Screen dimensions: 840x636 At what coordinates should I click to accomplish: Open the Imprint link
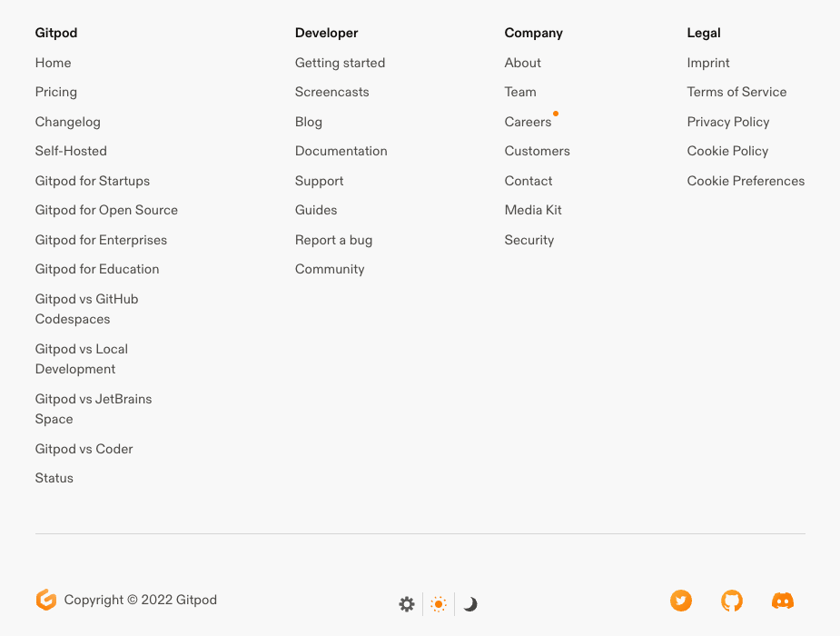[x=708, y=63]
